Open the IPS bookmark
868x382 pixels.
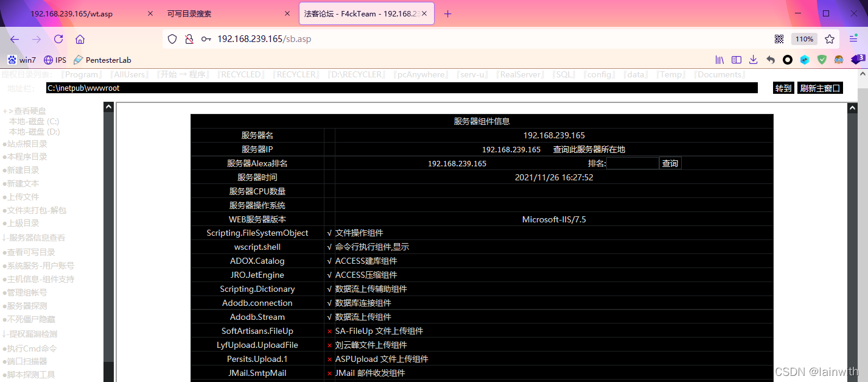click(55, 60)
